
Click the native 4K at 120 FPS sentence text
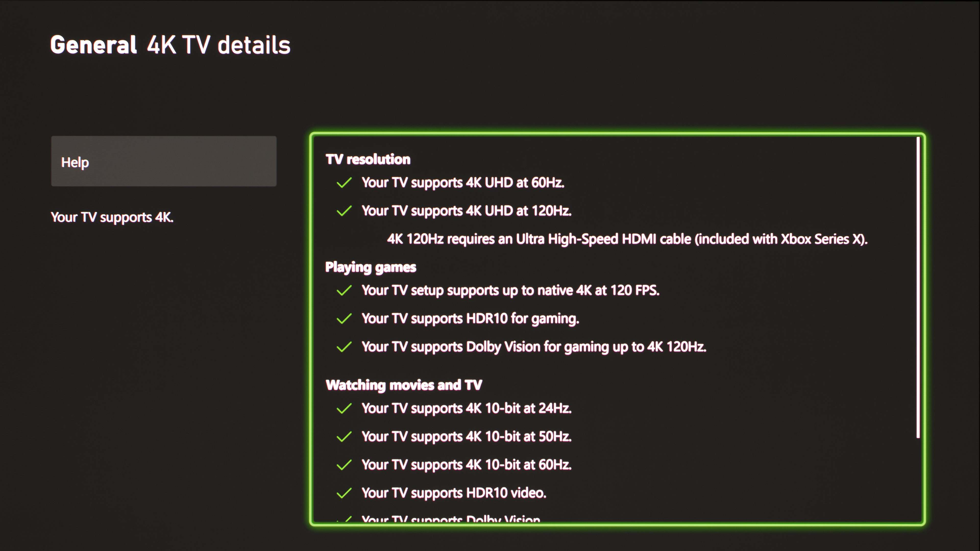pos(510,291)
